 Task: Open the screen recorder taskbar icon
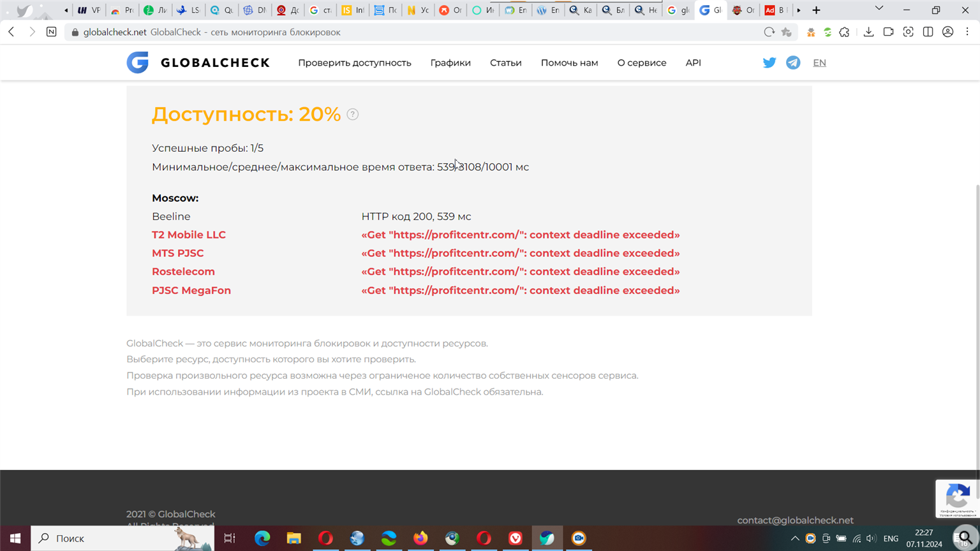click(578, 538)
